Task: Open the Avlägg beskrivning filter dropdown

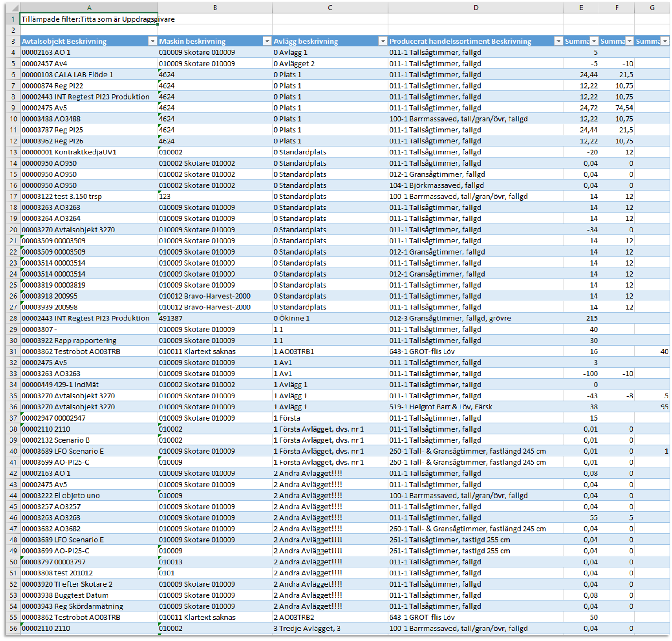Action: (x=383, y=41)
